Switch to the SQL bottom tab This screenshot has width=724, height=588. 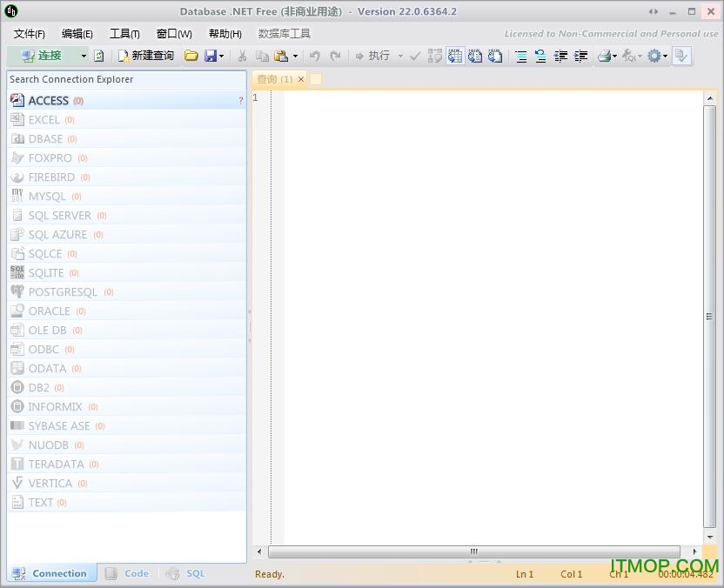185,574
